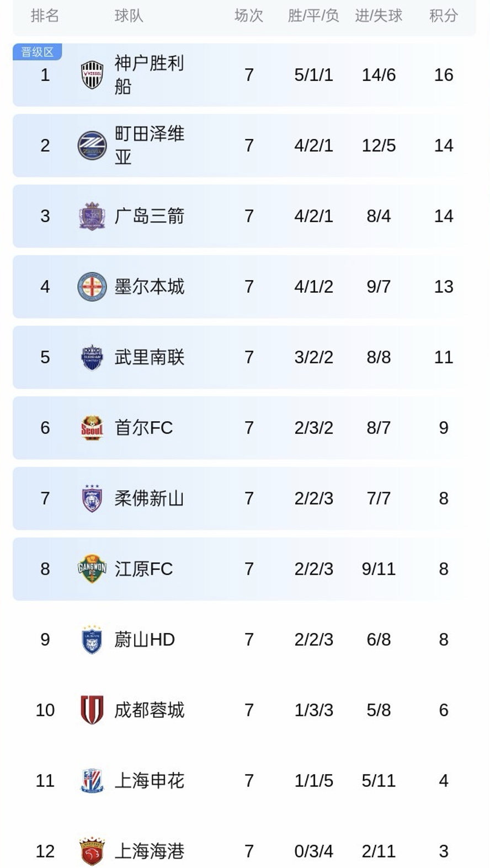Image resolution: width=490 pixels, height=868 pixels.
Task: Open the Melbourne City club badge
Action: coord(92,287)
